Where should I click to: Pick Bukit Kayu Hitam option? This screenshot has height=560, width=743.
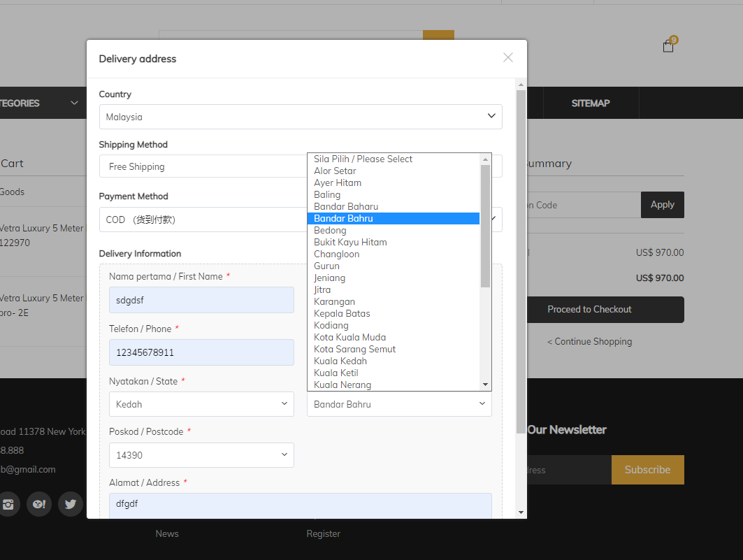click(350, 242)
